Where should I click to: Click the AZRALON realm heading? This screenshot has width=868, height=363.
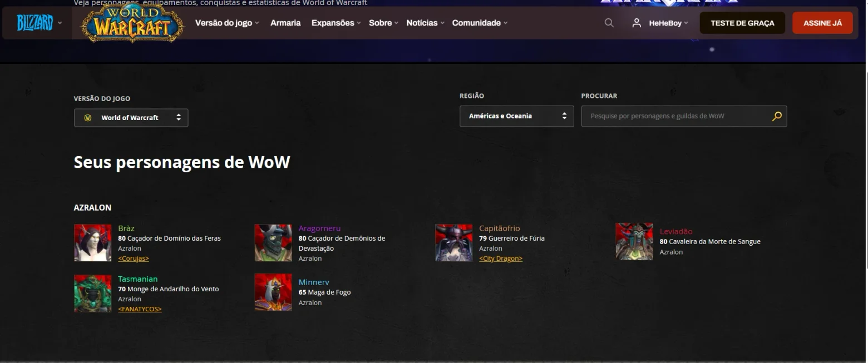pyautogui.click(x=92, y=207)
